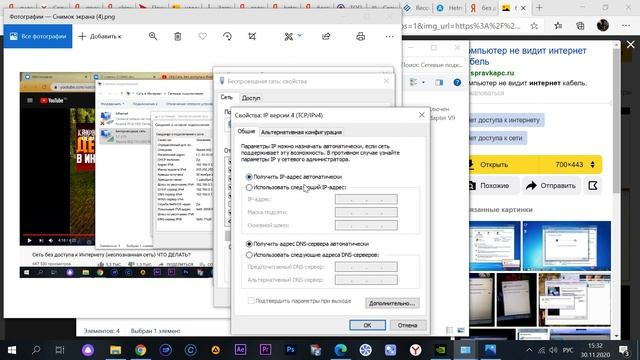Select Использовать следующий IP-адрес option
The image size is (640, 360).
click(x=296, y=187)
